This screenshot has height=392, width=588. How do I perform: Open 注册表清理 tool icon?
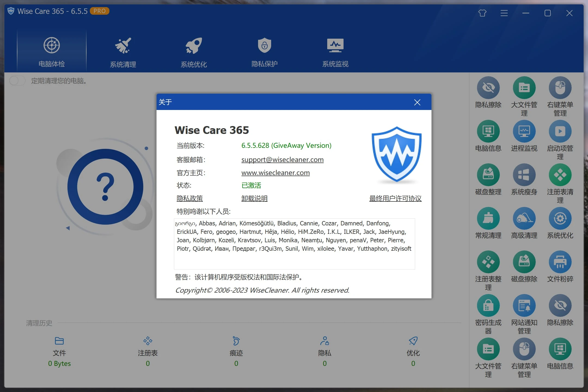tap(560, 175)
